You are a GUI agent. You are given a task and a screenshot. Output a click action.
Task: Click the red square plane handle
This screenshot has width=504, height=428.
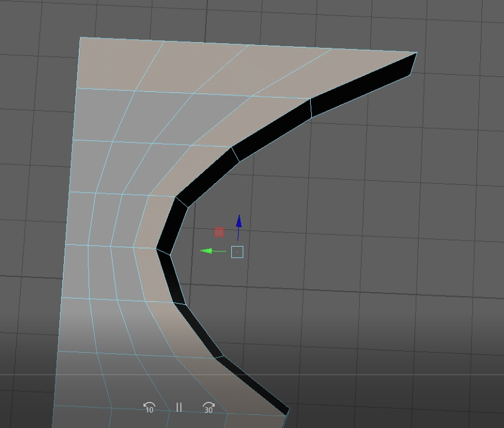tap(219, 232)
